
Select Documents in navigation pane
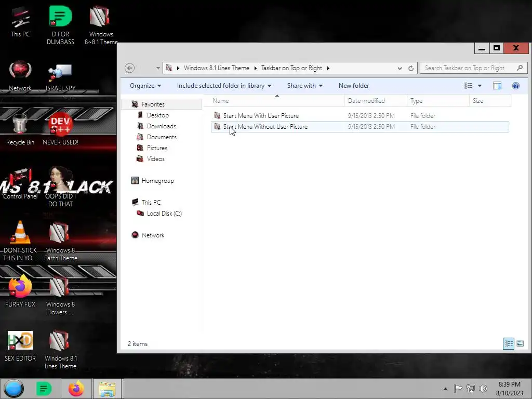162,137
